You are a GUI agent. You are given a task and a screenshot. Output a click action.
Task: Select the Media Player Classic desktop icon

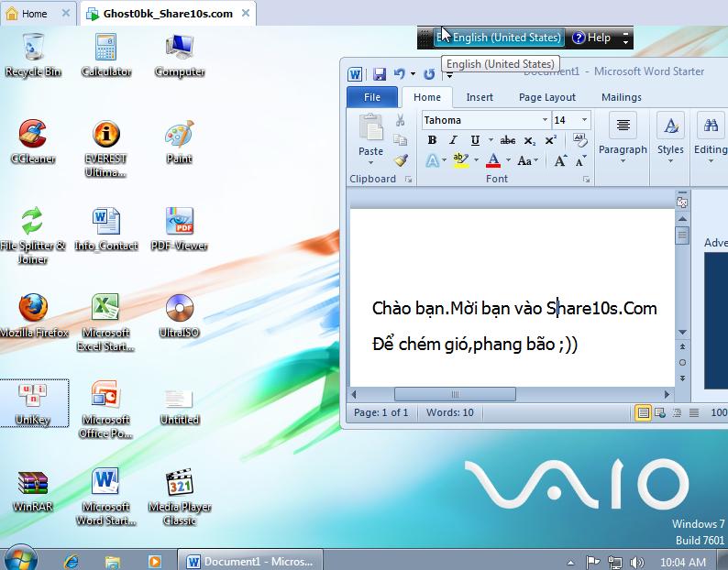(180, 497)
